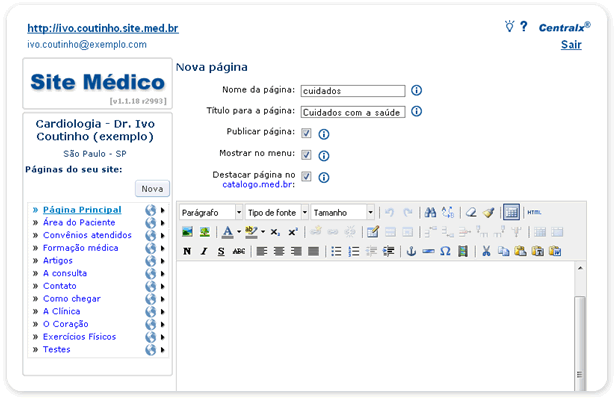The width and height of the screenshot is (615, 400).
Task: Select Convênios atendidos page in sidebar
Action: click(86, 235)
